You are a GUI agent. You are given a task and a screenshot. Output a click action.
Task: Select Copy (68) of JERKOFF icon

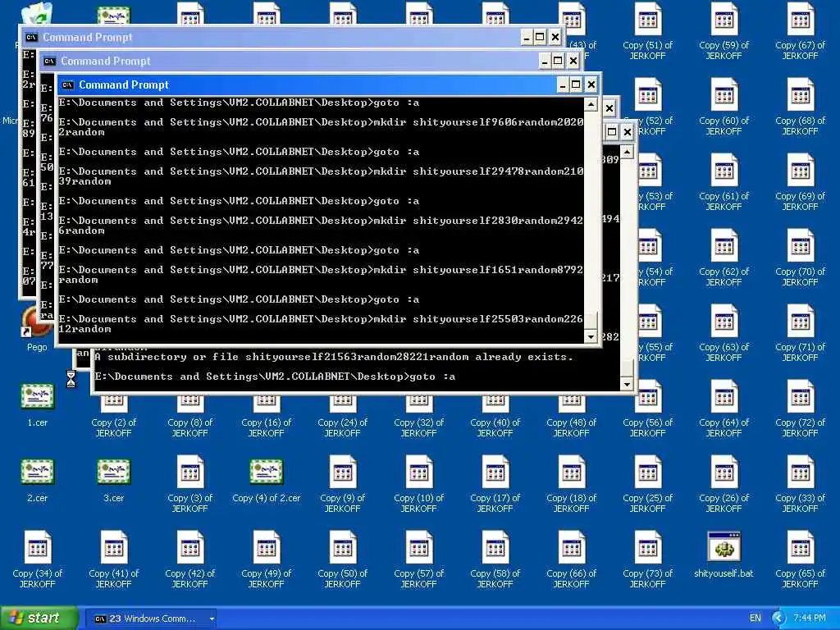pos(800,94)
